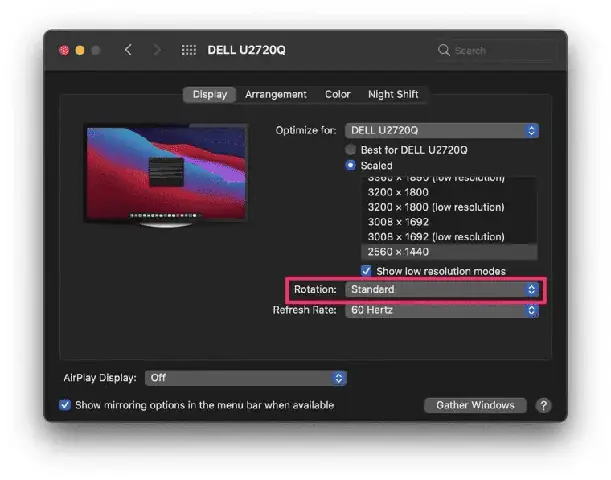Open the Rotation dropdown set to Standard
The image size is (611, 480).
441,289
